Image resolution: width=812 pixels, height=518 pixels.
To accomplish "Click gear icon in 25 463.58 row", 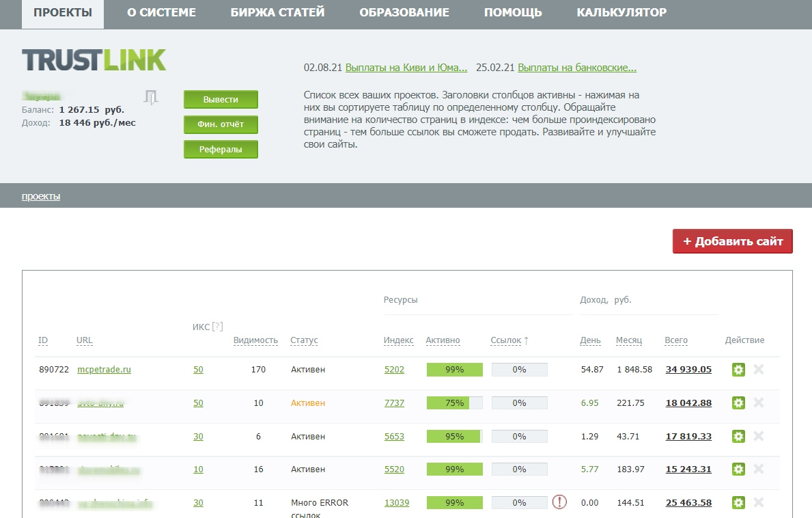I will 738,503.
